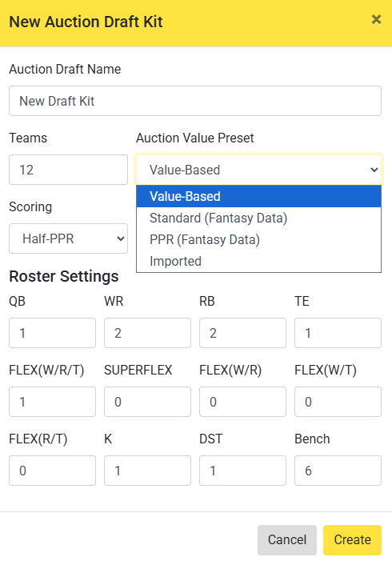This screenshot has width=392, height=565.
Task: Close the New Auction Draft Kit dialog
Action: (376, 19)
